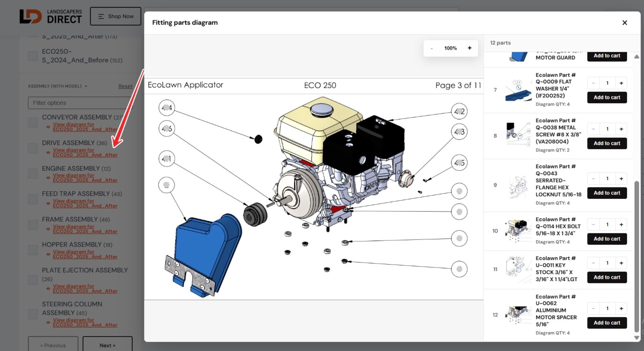This screenshot has height=351, width=644.
Task: Tick the Conveyor Assembly checkbox
Action: (x=33, y=123)
